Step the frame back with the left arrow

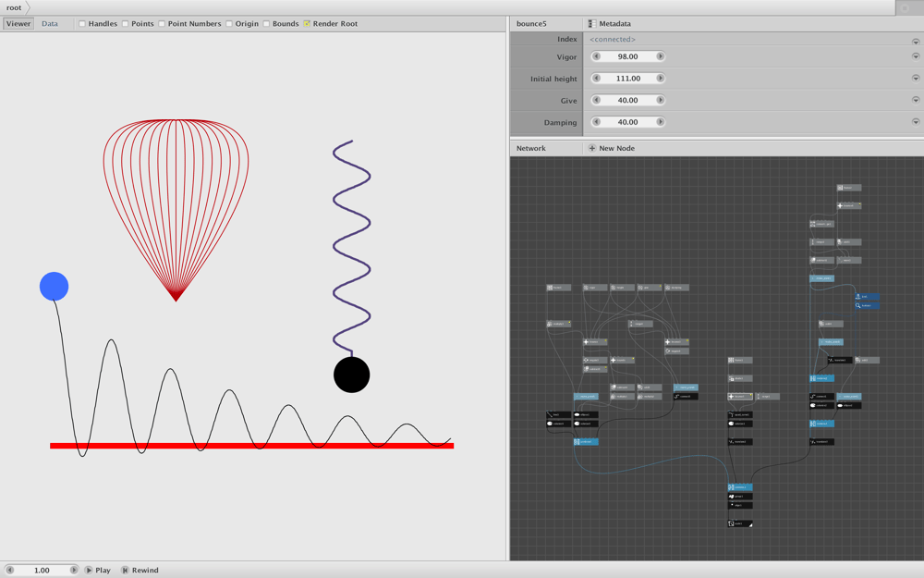pos(9,570)
